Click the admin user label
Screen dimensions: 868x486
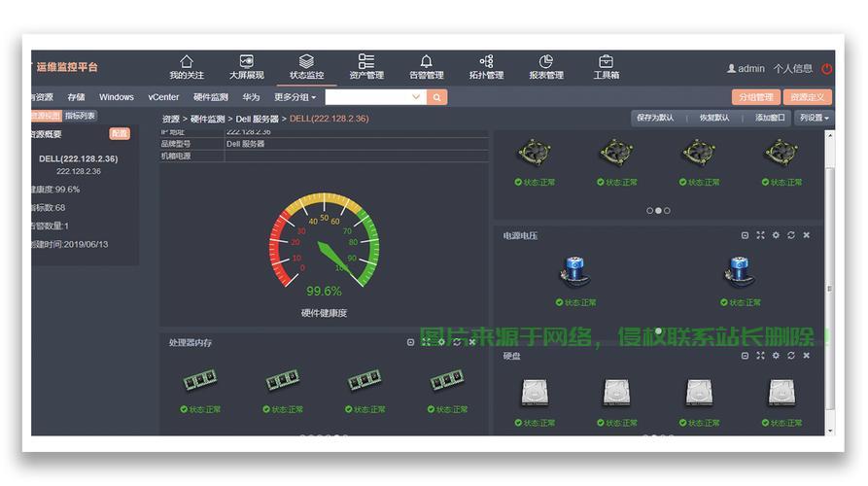tap(746, 69)
